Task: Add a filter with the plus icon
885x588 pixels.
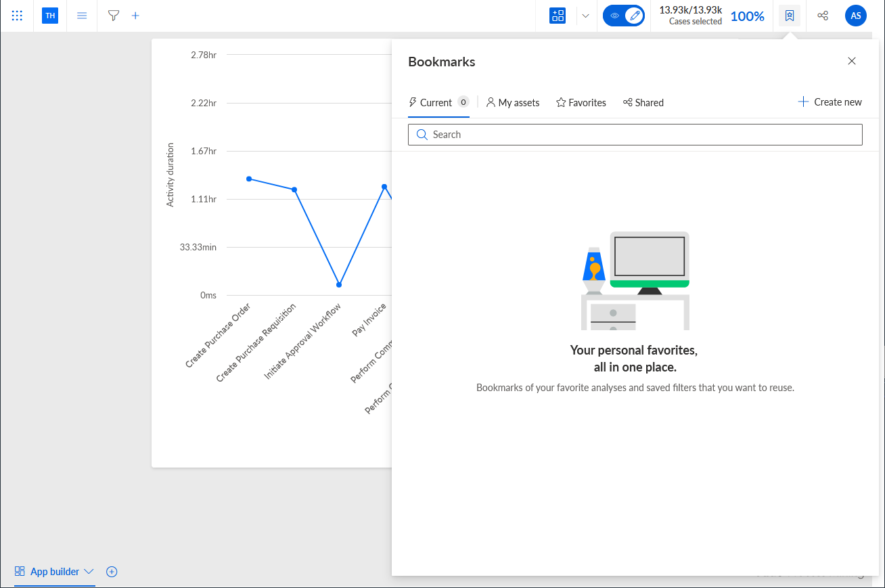Action: tap(135, 16)
